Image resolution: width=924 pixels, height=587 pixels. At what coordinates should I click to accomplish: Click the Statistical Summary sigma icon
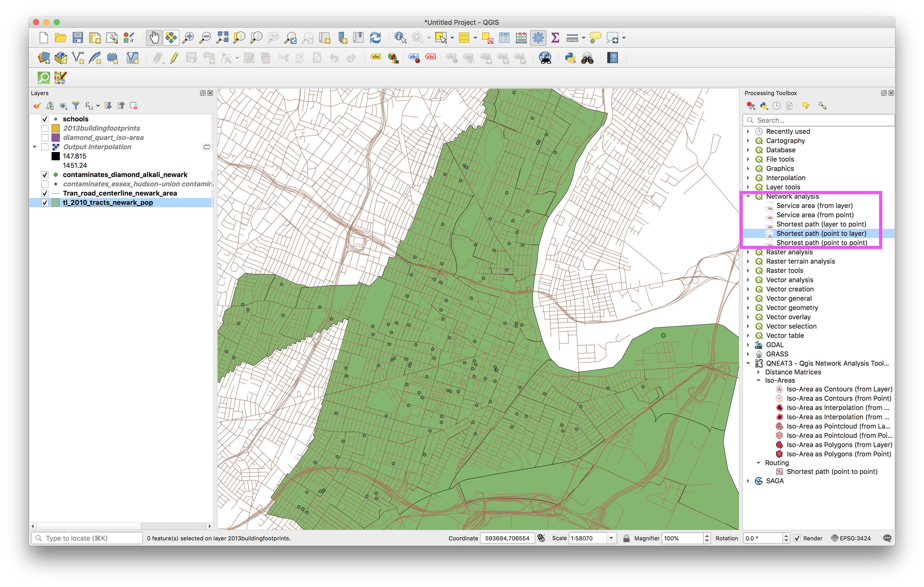555,38
